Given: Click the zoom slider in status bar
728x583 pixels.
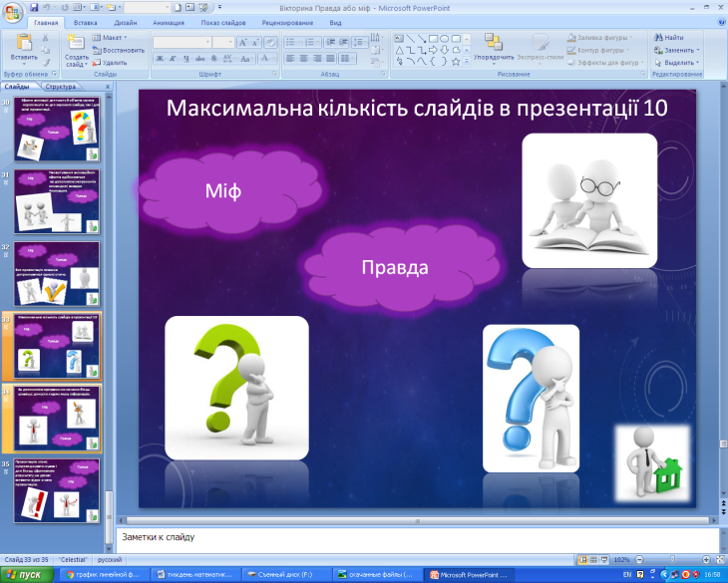Looking at the screenshot, I should pos(664,560).
